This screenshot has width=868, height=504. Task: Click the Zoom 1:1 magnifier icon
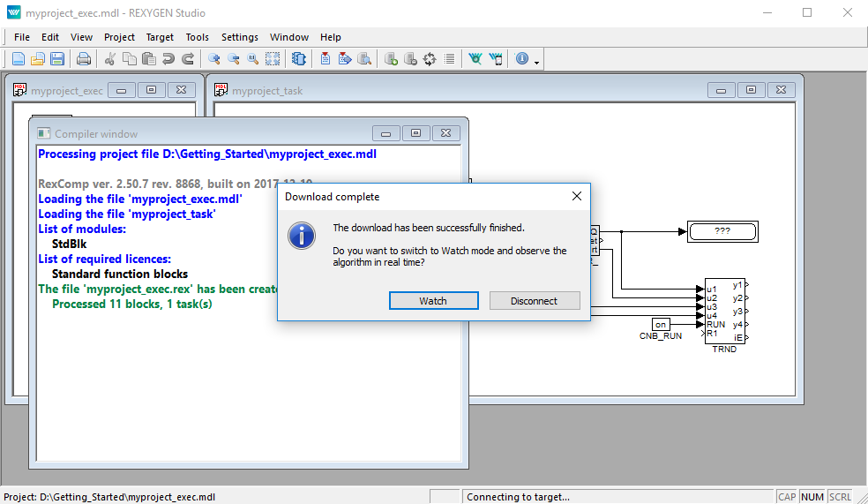(253, 59)
